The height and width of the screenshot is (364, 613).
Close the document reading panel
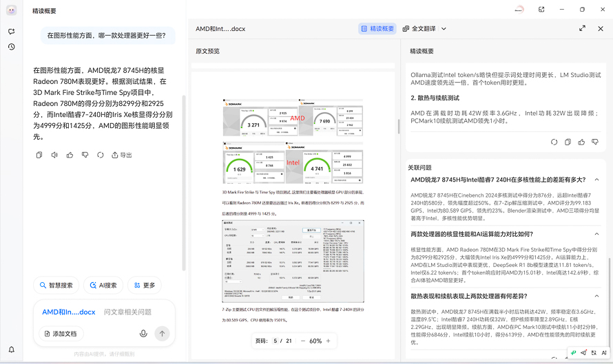pos(601,28)
